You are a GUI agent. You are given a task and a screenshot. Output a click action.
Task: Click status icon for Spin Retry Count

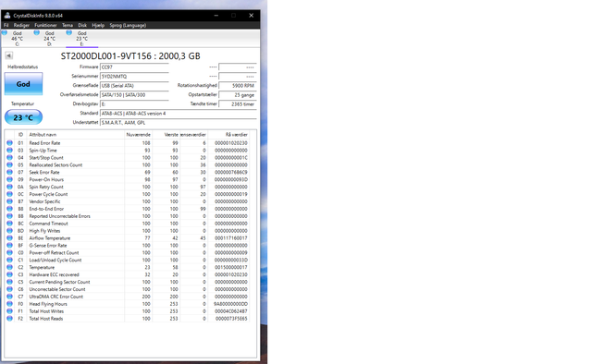click(x=9, y=187)
